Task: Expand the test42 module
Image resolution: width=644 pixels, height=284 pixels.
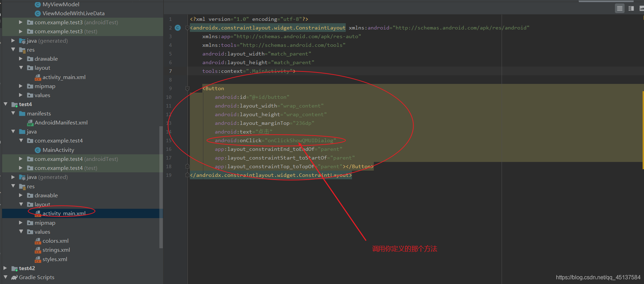Action: [x=5, y=268]
